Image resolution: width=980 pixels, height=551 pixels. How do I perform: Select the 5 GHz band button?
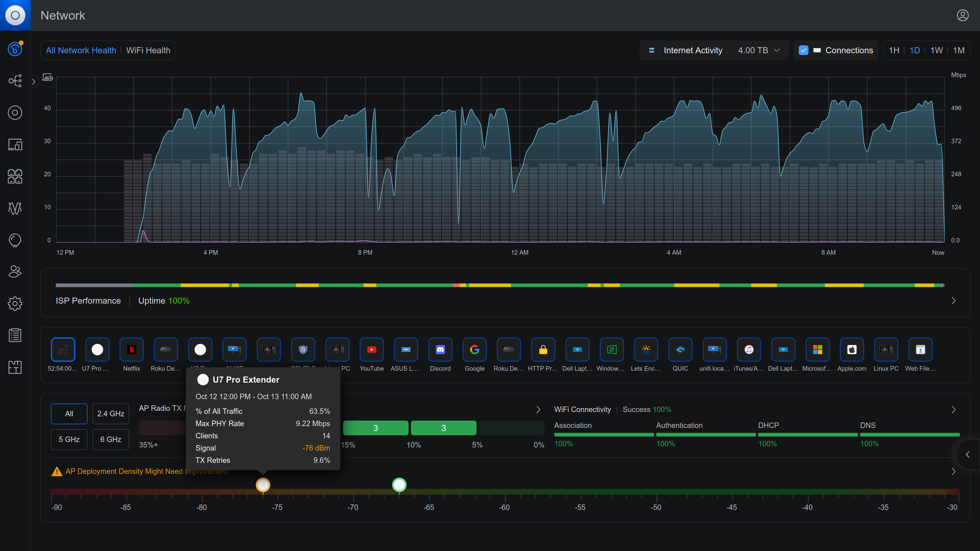click(x=69, y=439)
